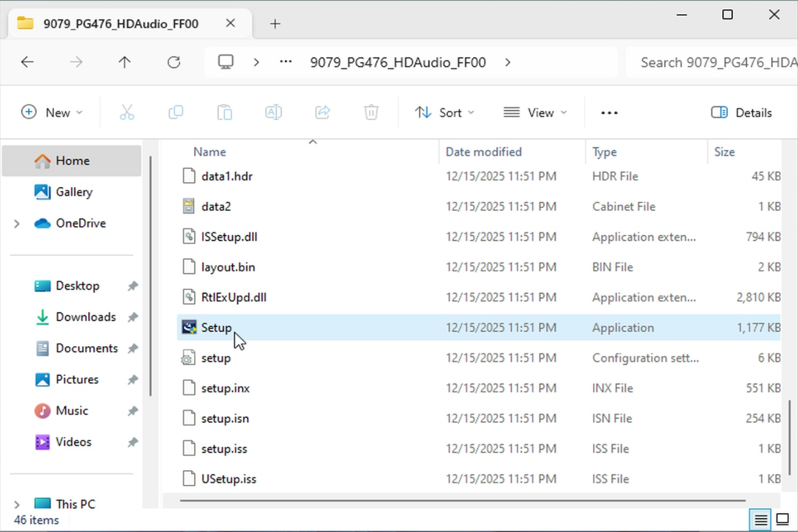The image size is (798, 532).
Task: Open Downloads in the sidebar
Action: pos(85,317)
